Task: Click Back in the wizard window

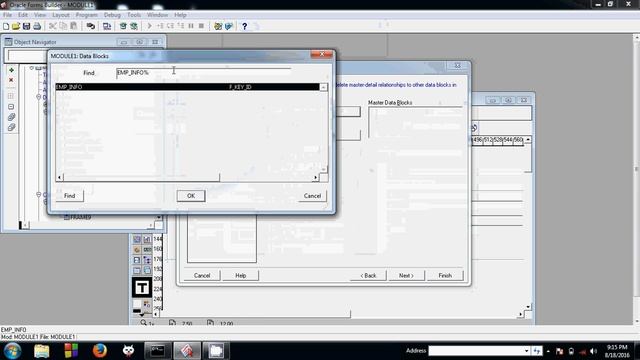Action: pos(368,276)
